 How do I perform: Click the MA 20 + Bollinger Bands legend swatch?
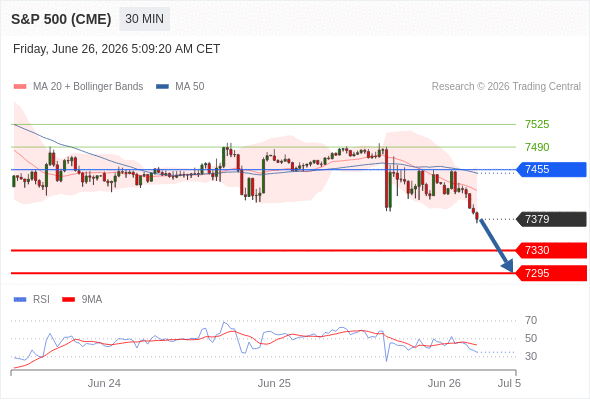point(20,87)
